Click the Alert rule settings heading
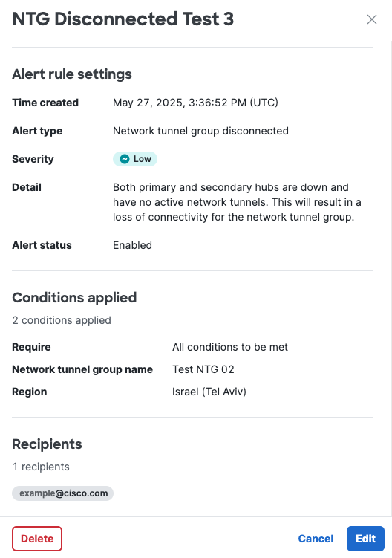 point(72,74)
